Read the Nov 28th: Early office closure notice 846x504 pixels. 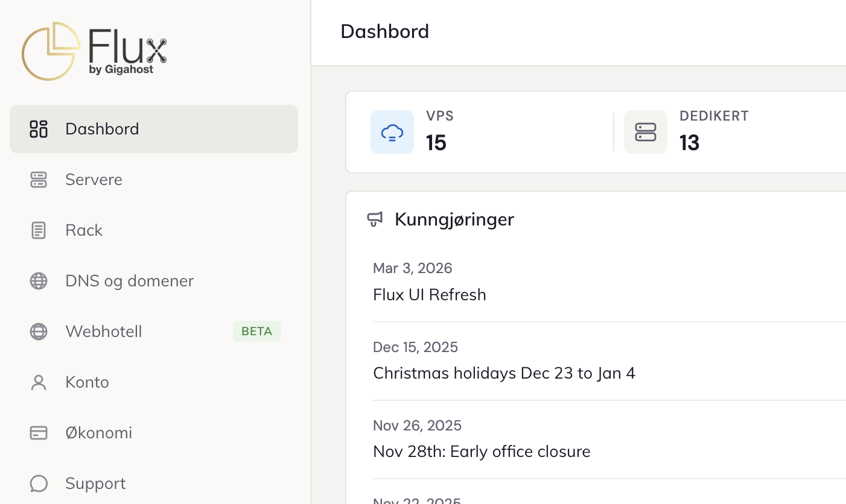(482, 452)
